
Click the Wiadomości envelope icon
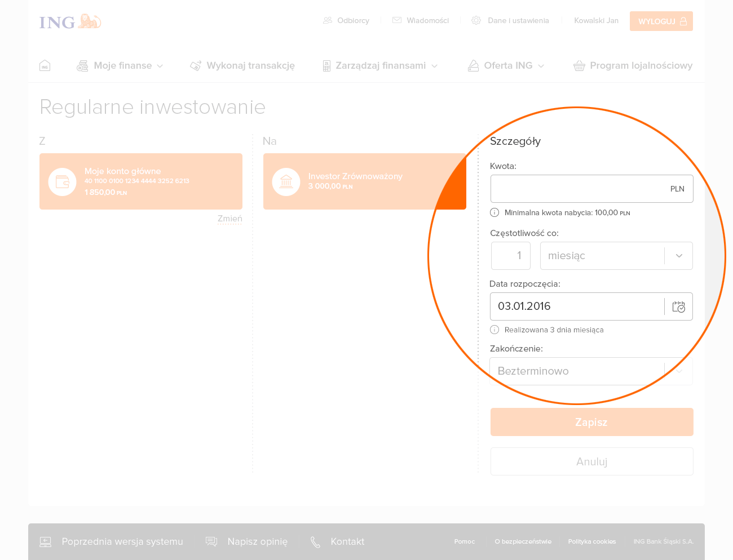[397, 20]
